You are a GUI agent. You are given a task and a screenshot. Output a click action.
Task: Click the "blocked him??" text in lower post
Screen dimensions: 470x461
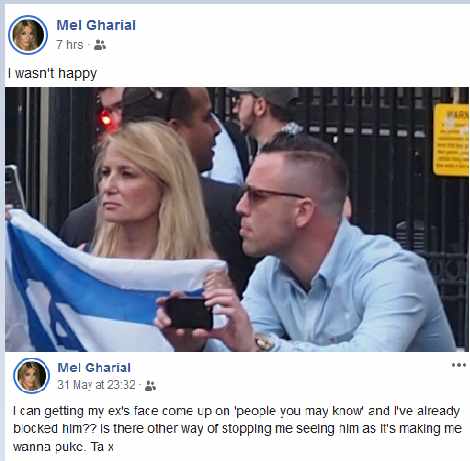point(55,428)
